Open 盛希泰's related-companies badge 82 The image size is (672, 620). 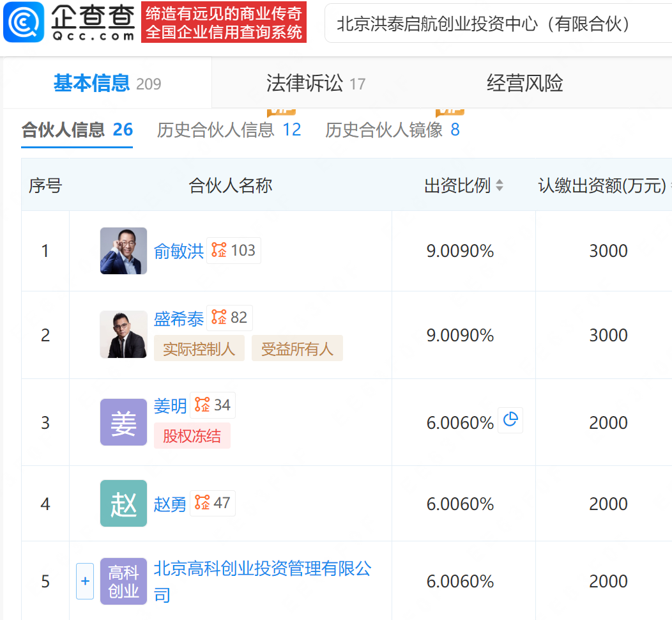[229, 318]
